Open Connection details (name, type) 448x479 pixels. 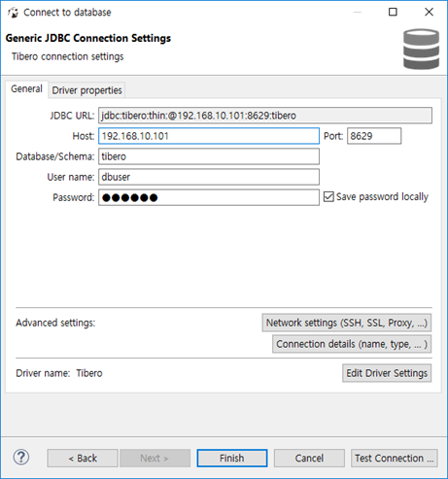(x=352, y=344)
